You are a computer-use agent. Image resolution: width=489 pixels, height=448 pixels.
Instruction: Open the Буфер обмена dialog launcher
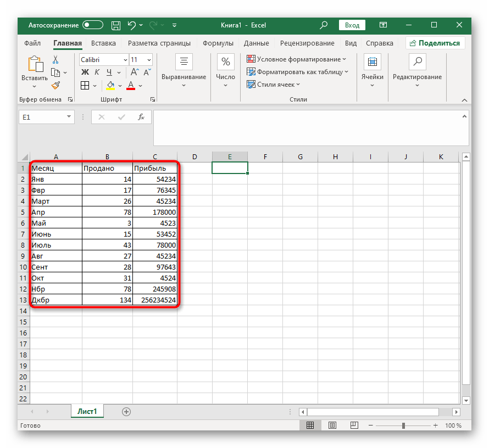70,99
